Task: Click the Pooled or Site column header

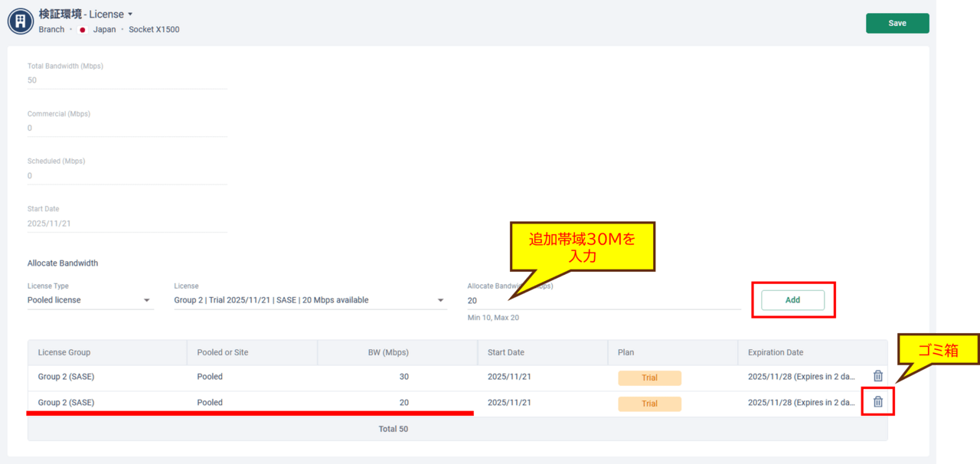Action: pos(223,352)
